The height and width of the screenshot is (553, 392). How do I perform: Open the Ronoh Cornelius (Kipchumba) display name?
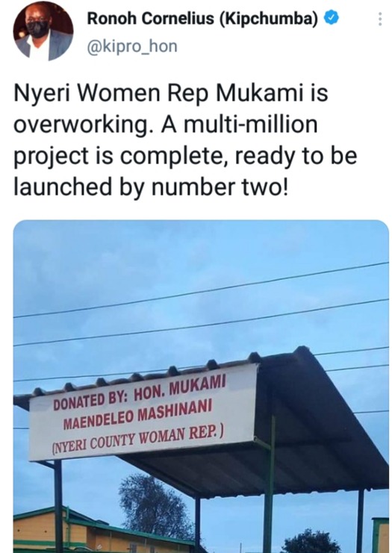tap(202, 19)
